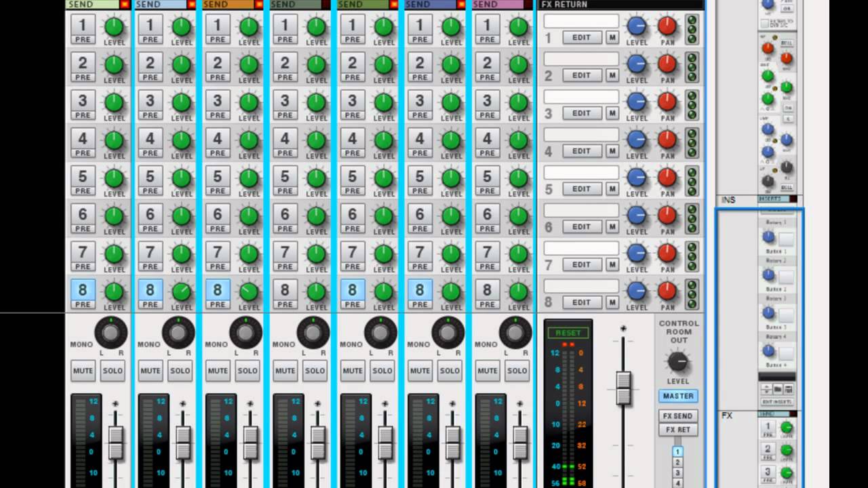Select FX number 3 below FX RET
The width and height of the screenshot is (868, 488).
(677, 473)
